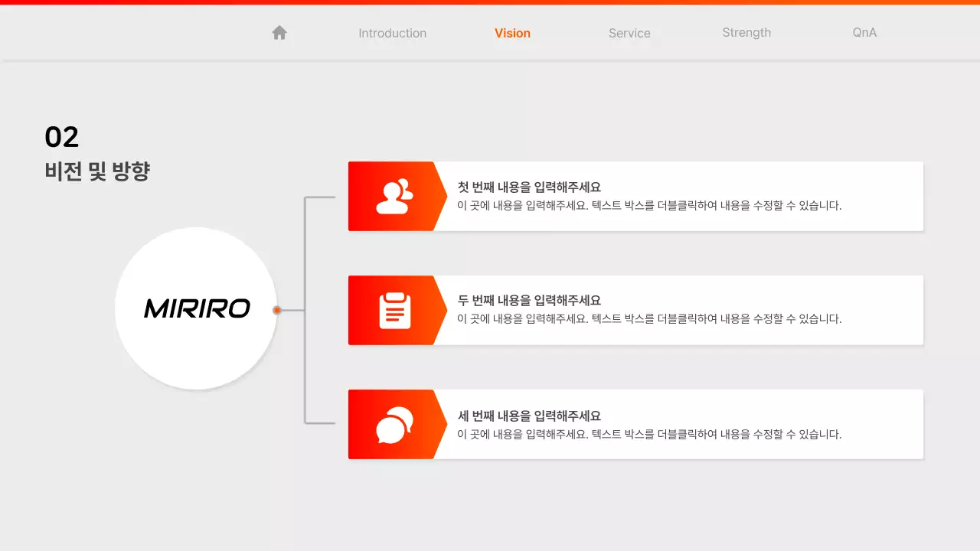Click the slide number 02
The image size is (980, 551).
[61, 136]
